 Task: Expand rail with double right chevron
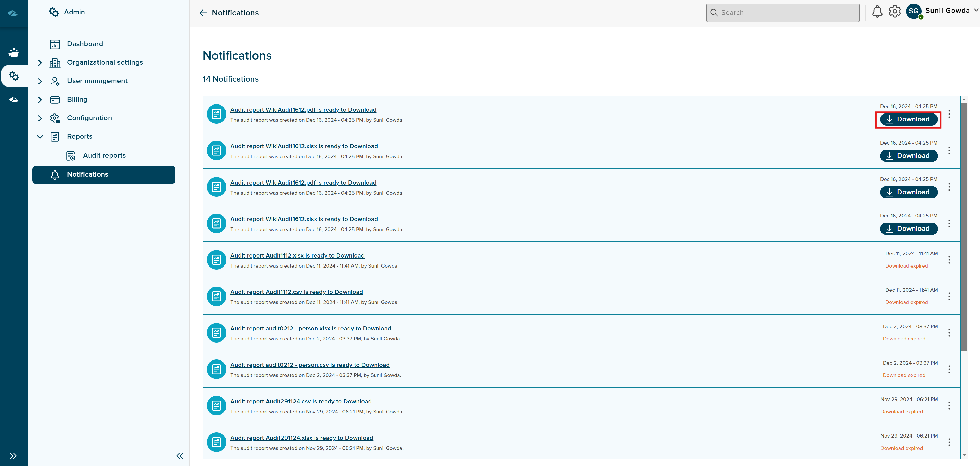coord(13,456)
